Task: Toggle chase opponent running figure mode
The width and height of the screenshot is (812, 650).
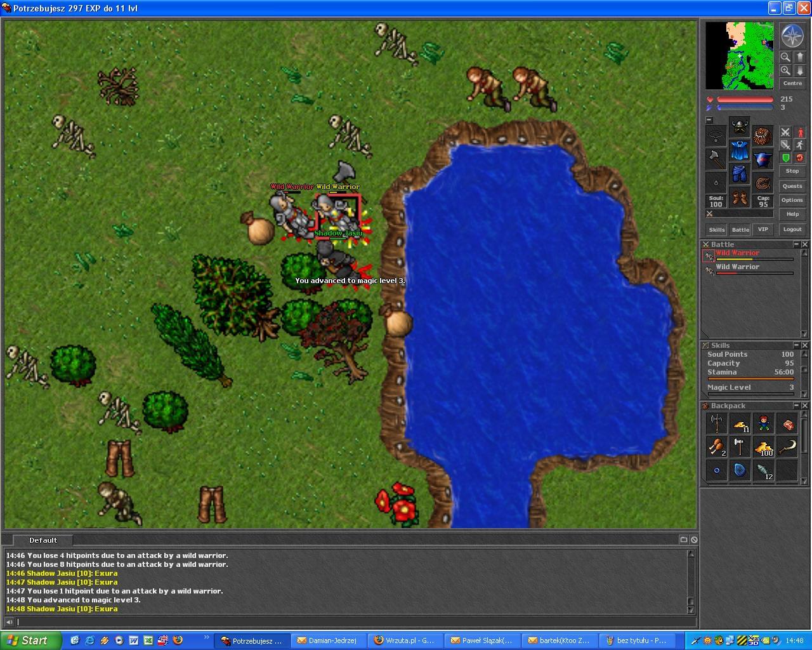Action: tap(799, 145)
